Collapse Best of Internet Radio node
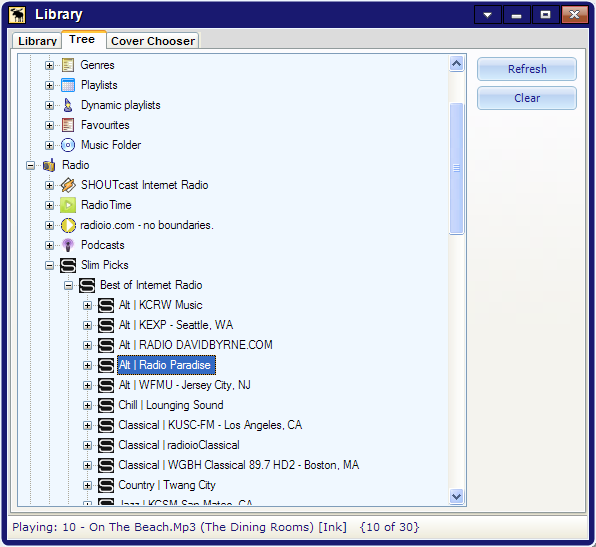The image size is (596, 547). [68, 285]
